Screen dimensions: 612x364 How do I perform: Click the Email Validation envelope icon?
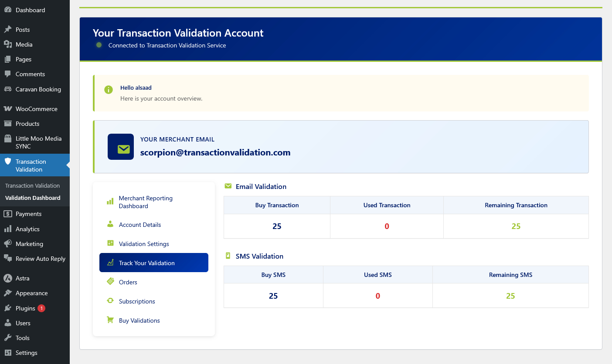[x=228, y=186]
